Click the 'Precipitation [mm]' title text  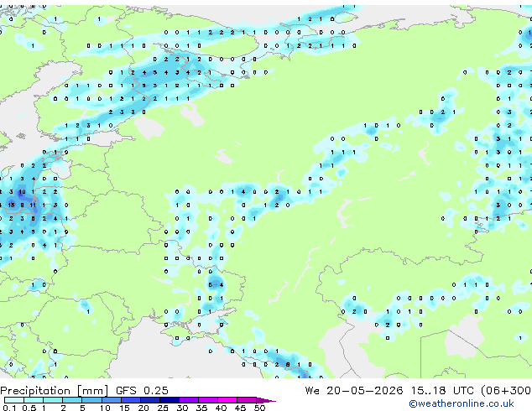pyautogui.click(x=55, y=391)
